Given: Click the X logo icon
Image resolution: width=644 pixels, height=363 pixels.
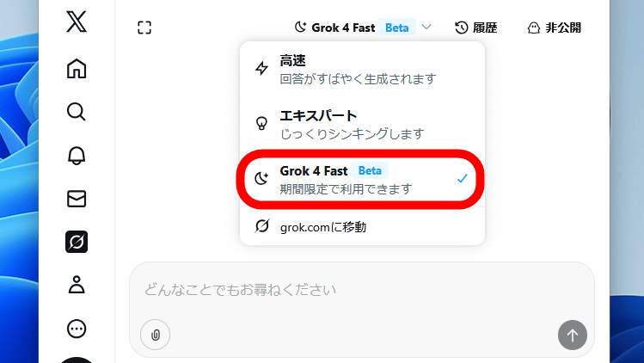Looking at the screenshot, I should (x=77, y=23).
